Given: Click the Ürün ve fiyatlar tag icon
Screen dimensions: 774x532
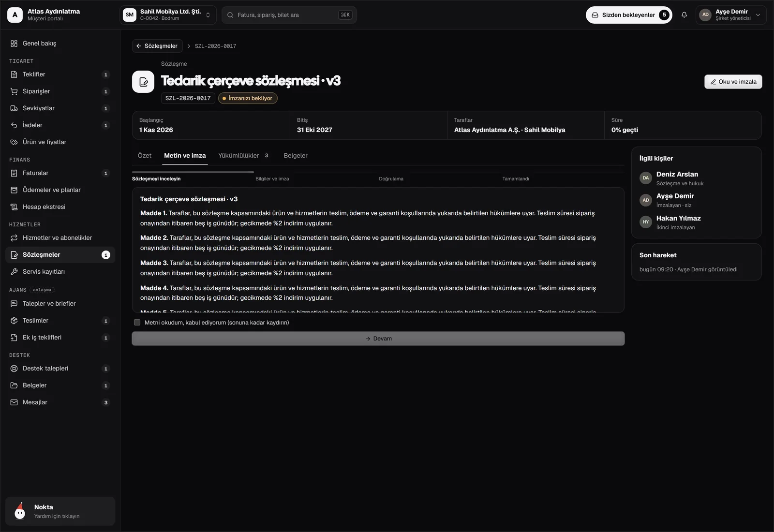Looking at the screenshot, I should pos(14,142).
